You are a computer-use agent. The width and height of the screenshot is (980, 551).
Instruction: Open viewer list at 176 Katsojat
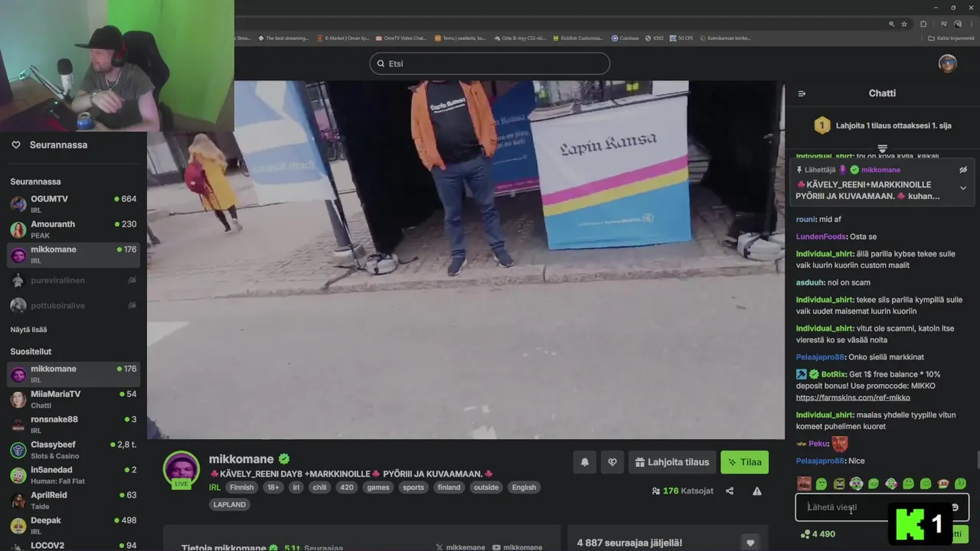coord(682,491)
